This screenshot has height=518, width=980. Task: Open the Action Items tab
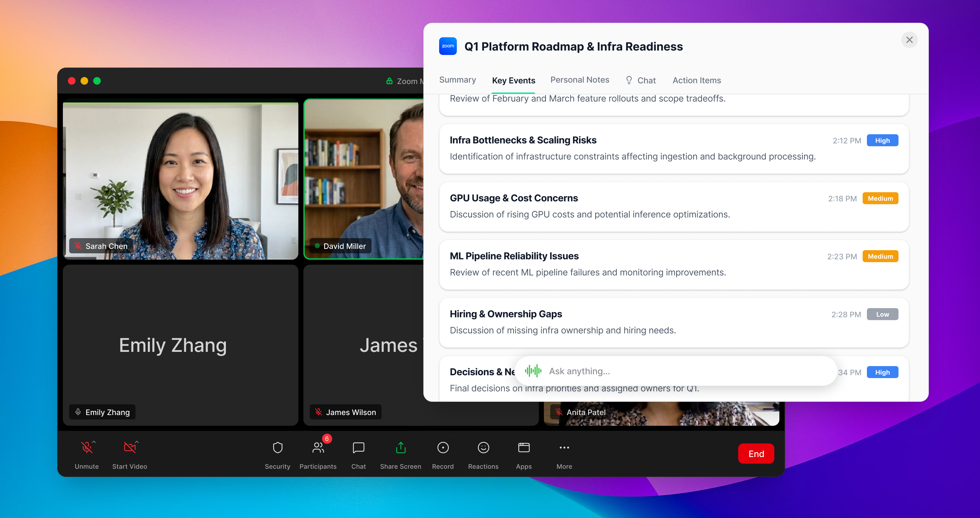(696, 80)
